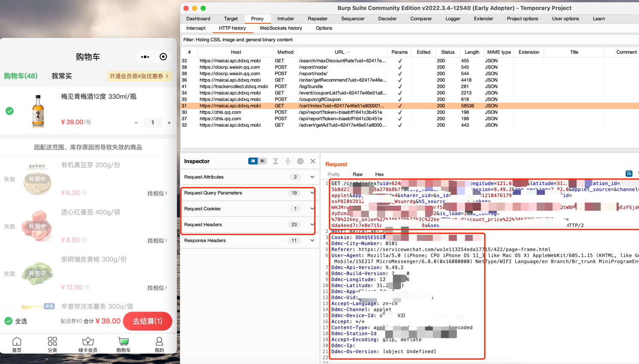Sort by URL column dropdown arrow
639x364 pixels.
pyautogui.click(x=348, y=52)
